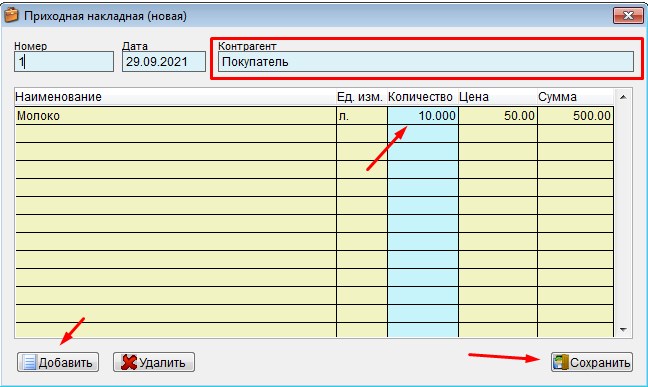Click the briefcase icon in title bar
The width and height of the screenshot is (648, 387).
pos(11,15)
